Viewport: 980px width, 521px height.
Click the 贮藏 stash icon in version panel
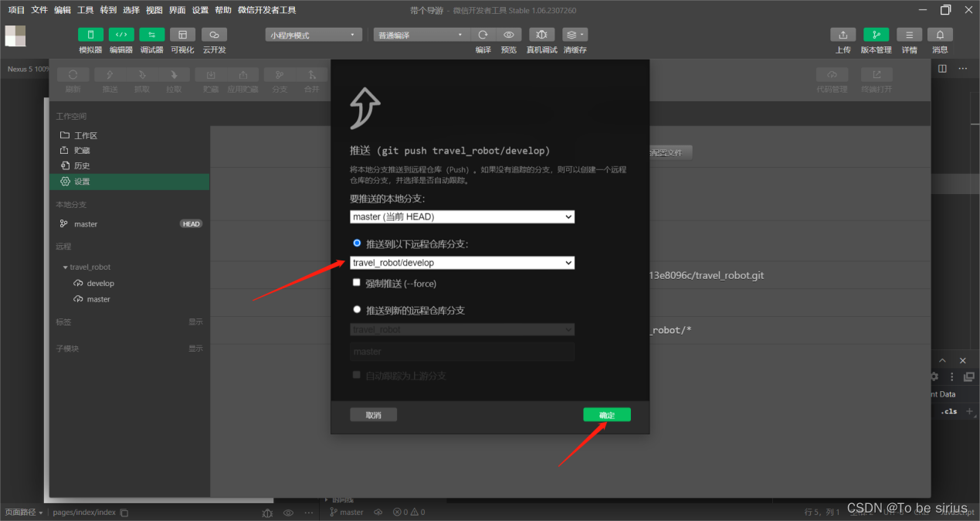tap(211, 75)
